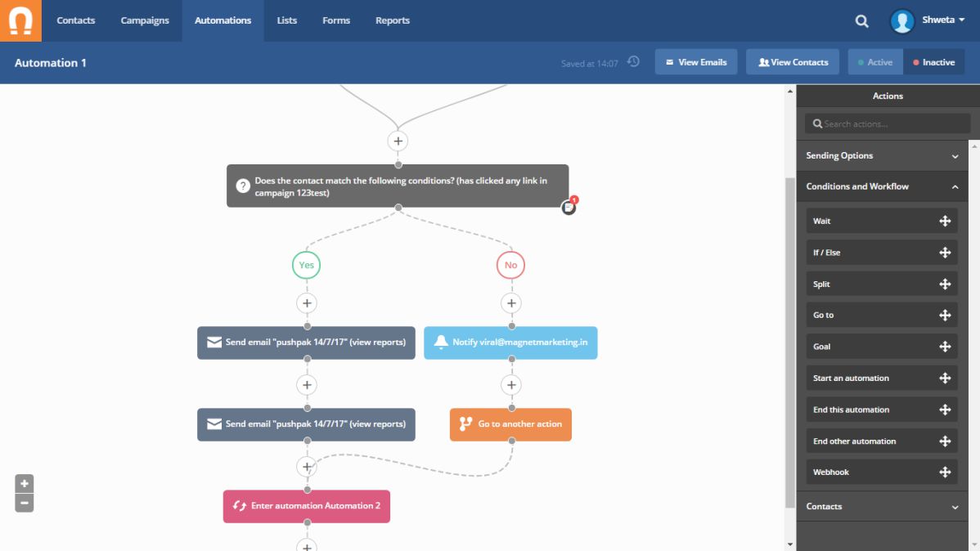980x551 pixels.
Task: Click the View Emails button
Action: click(x=696, y=62)
